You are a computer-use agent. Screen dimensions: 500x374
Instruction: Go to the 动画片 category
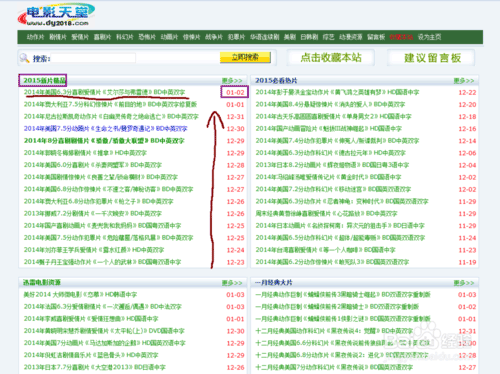169,37
